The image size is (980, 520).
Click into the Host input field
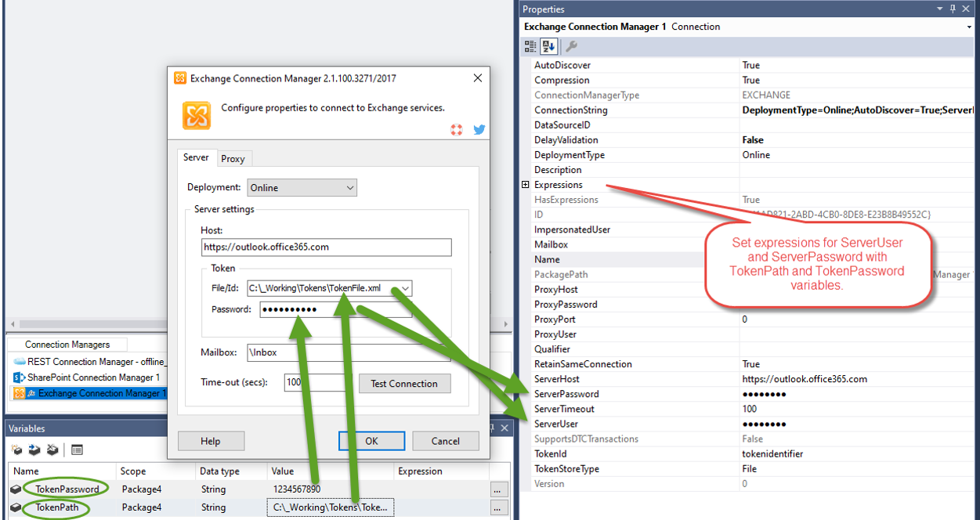pyautogui.click(x=326, y=247)
